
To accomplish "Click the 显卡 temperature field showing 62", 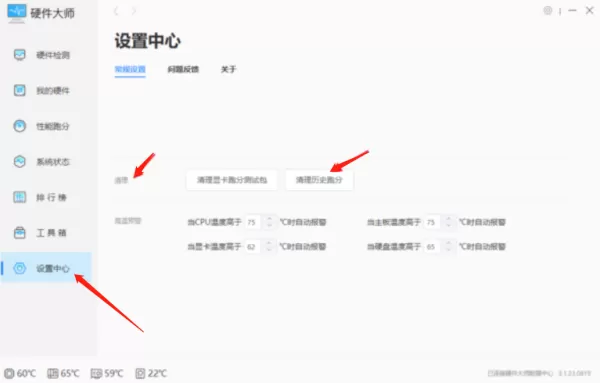I will 254,247.
